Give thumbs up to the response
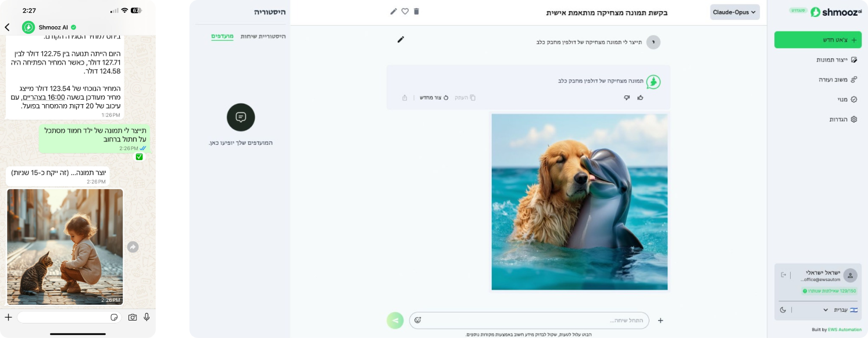This screenshot has width=868, height=338. click(641, 98)
